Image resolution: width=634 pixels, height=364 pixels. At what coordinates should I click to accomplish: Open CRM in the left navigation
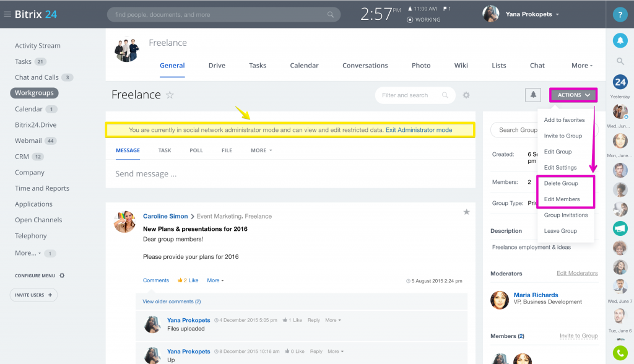click(x=22, y=157)
